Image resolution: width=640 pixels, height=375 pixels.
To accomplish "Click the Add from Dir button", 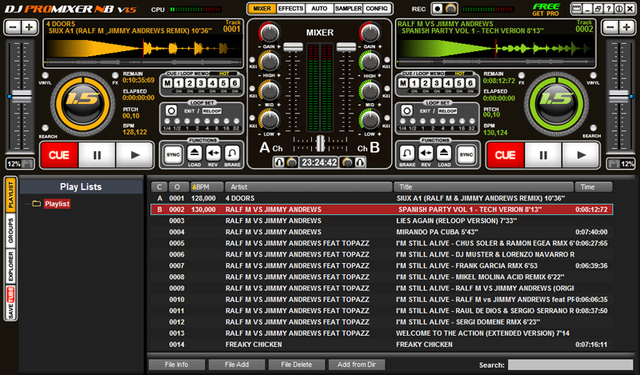I will tap(356, 364).
